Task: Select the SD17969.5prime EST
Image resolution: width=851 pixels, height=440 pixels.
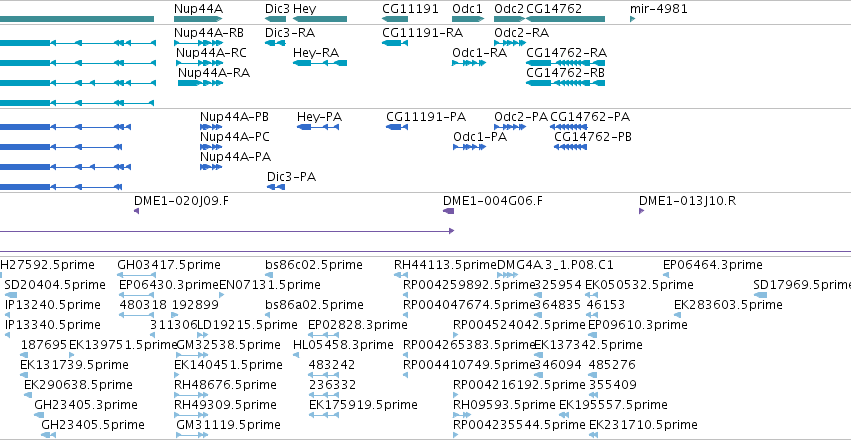Action: [x=760, y=295]
